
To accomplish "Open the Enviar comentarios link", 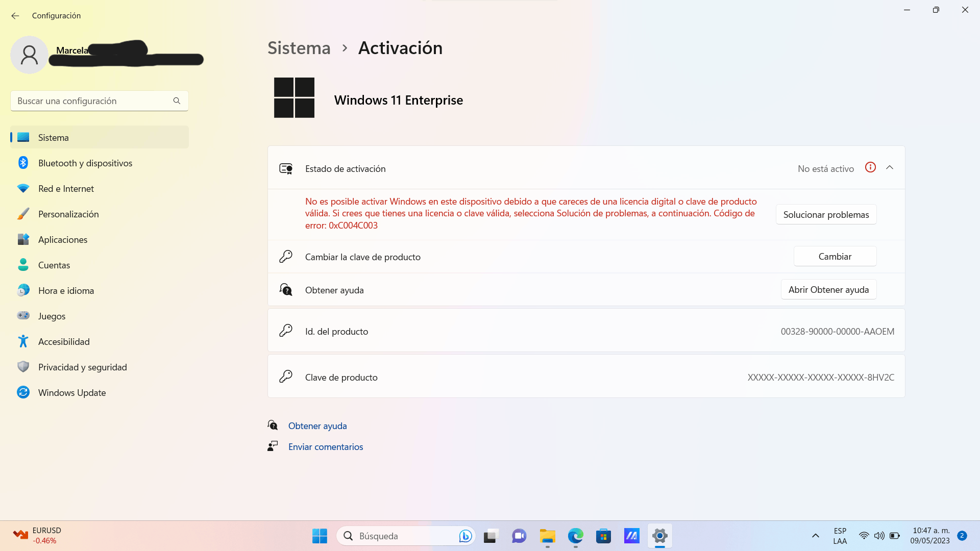I will pos(326,447).
